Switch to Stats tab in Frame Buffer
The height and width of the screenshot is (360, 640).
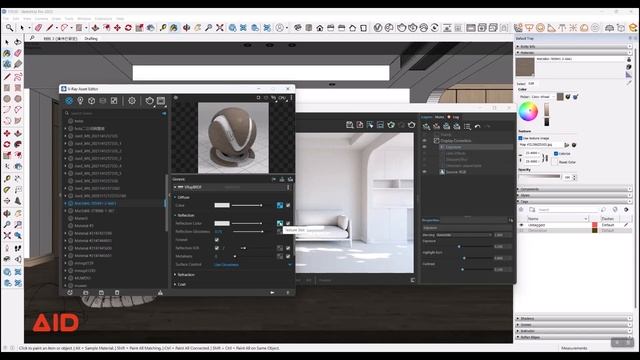(439, 117)
